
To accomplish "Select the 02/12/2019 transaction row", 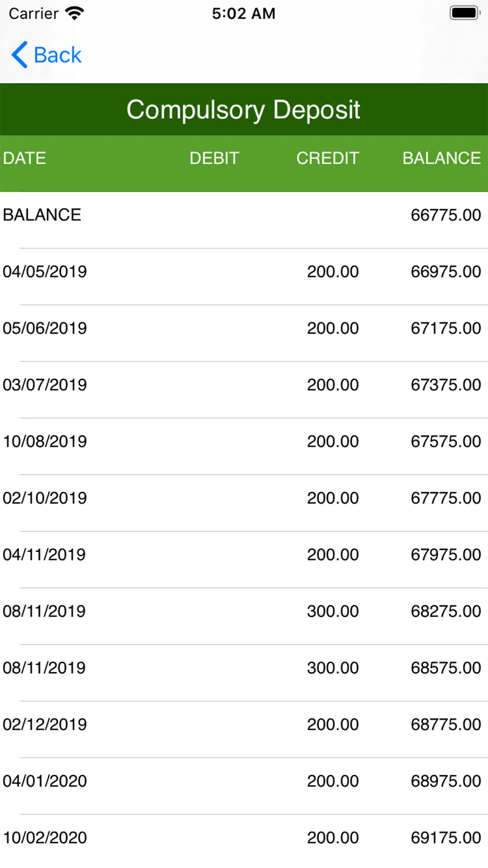I will coord(244,725).
